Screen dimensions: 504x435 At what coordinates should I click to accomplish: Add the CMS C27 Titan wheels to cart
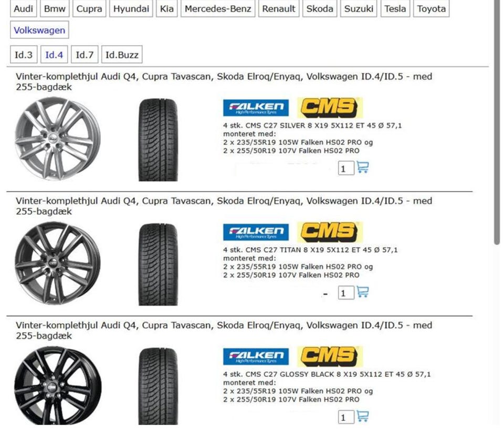(x=362, y=292)
